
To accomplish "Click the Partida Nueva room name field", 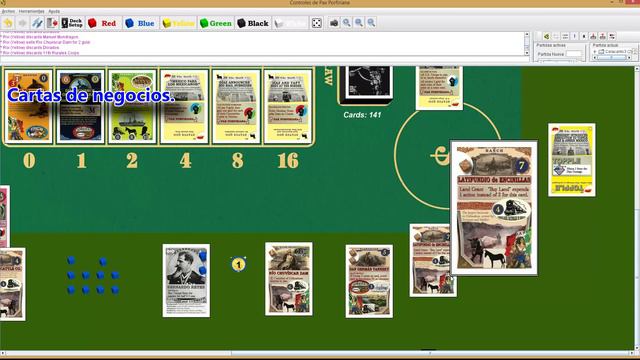I will pyautogui.click(x=573, y=54).
